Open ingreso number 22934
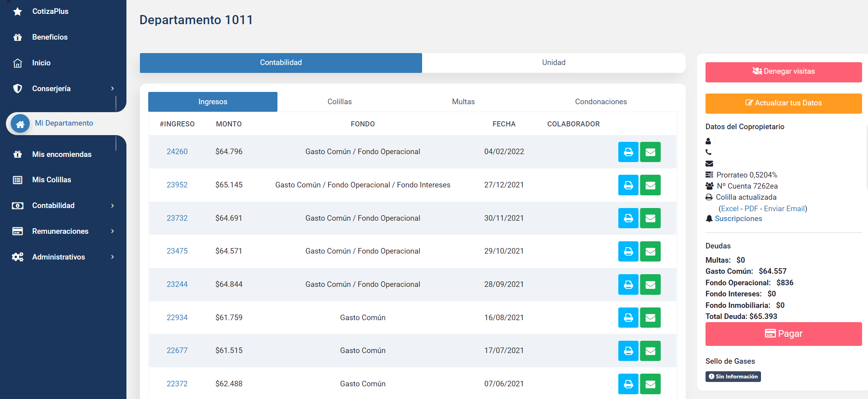This screenshot has width=868, height=399. [177, 317]
